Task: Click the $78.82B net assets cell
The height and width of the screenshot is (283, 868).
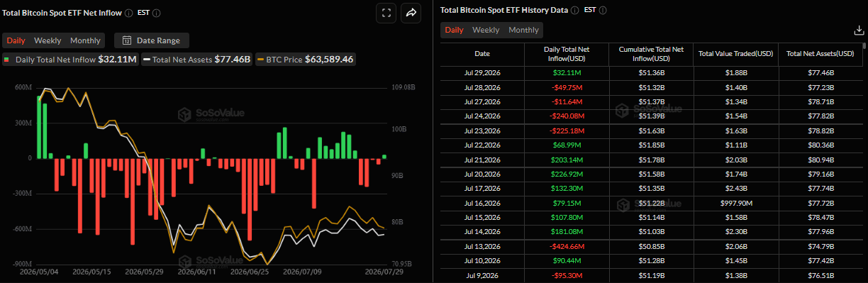Action: click(820, 131)
